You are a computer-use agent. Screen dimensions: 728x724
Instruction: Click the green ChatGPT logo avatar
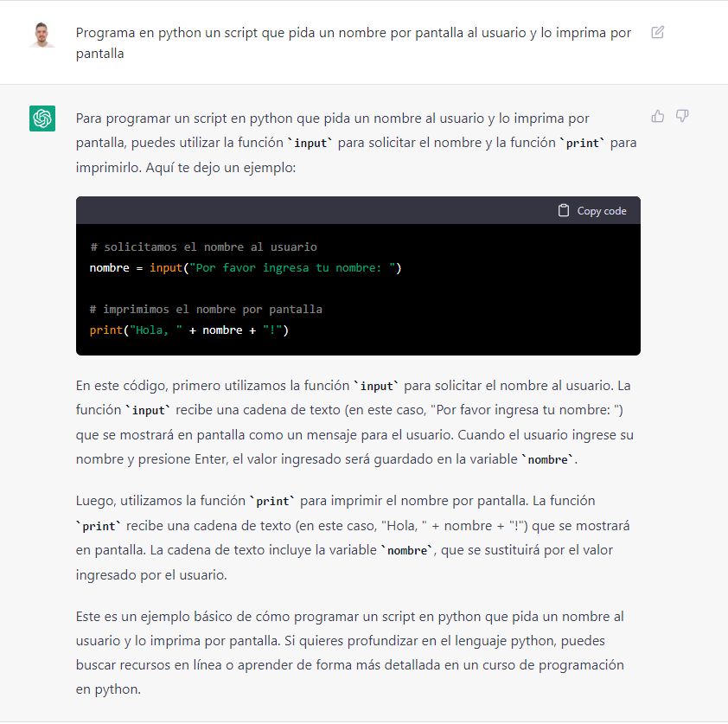(42, 119)
